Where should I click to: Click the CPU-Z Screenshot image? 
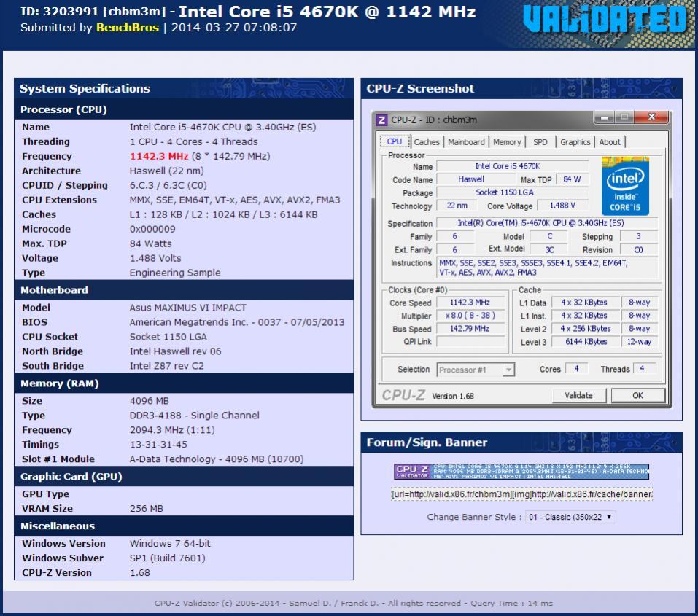click(521, 260)
